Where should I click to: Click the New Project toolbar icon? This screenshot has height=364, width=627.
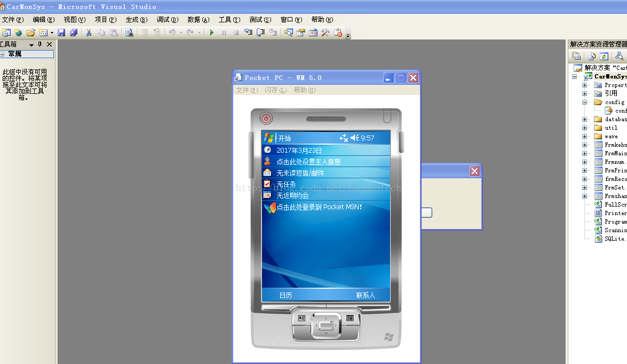[x=6, y=33]
